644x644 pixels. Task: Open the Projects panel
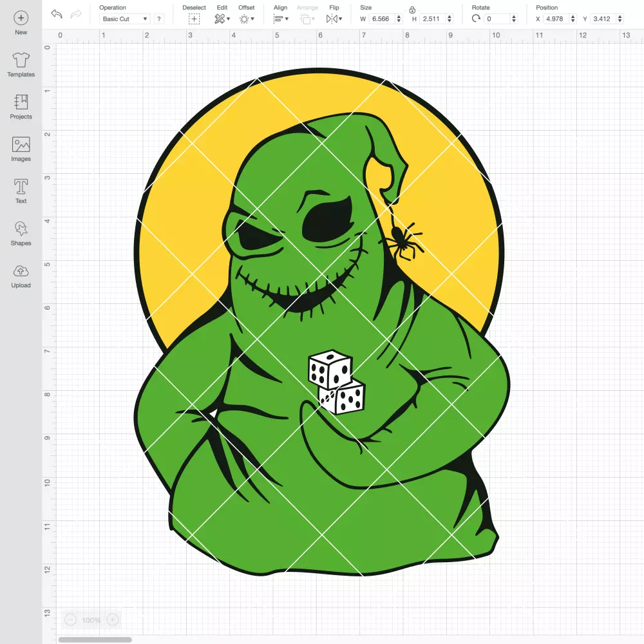click(x=21, y=107)
